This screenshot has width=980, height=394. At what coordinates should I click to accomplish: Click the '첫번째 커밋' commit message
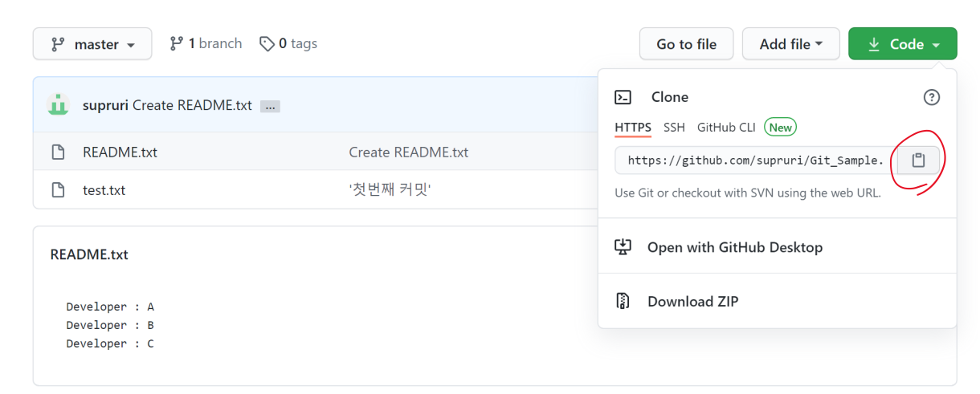pos(390,190)
